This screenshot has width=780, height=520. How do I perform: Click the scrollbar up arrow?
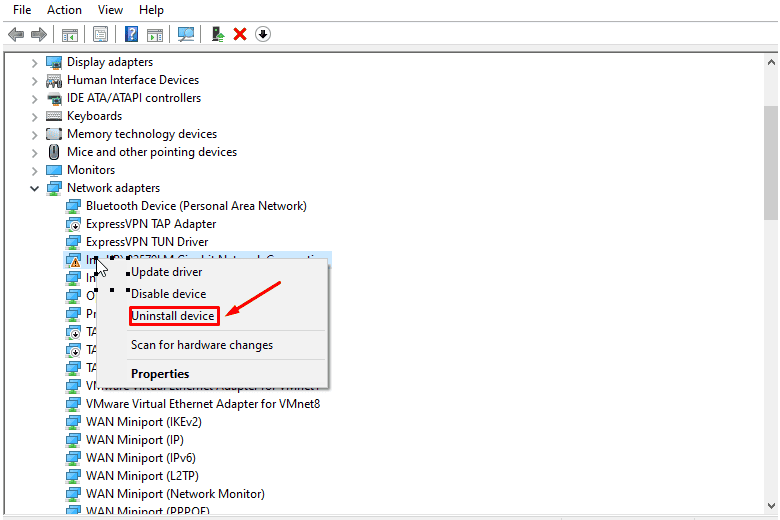tap(771, 62)
